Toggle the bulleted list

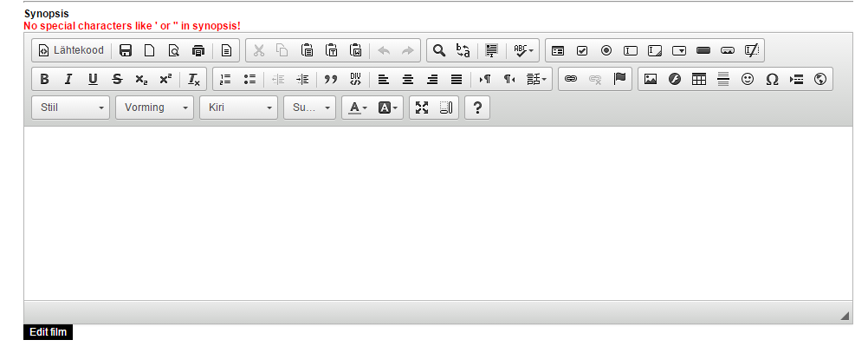(249, 79)
